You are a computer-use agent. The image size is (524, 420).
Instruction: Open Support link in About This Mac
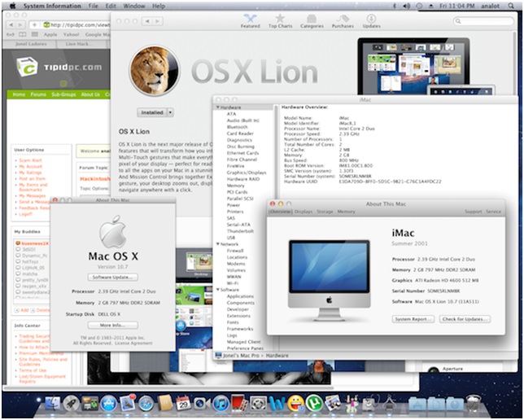pyautogui.click(x=473, y=212)
